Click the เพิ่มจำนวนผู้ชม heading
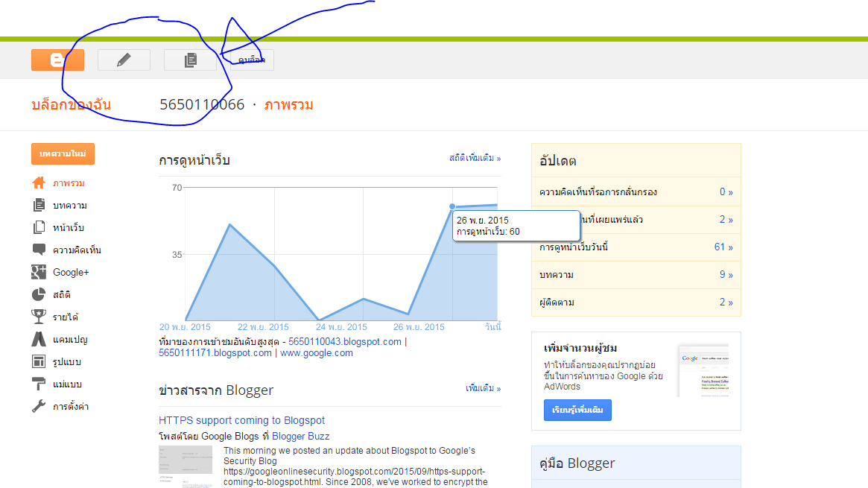Screen dimensions: 868x488 pyautogui.click(x=580, y=348)
